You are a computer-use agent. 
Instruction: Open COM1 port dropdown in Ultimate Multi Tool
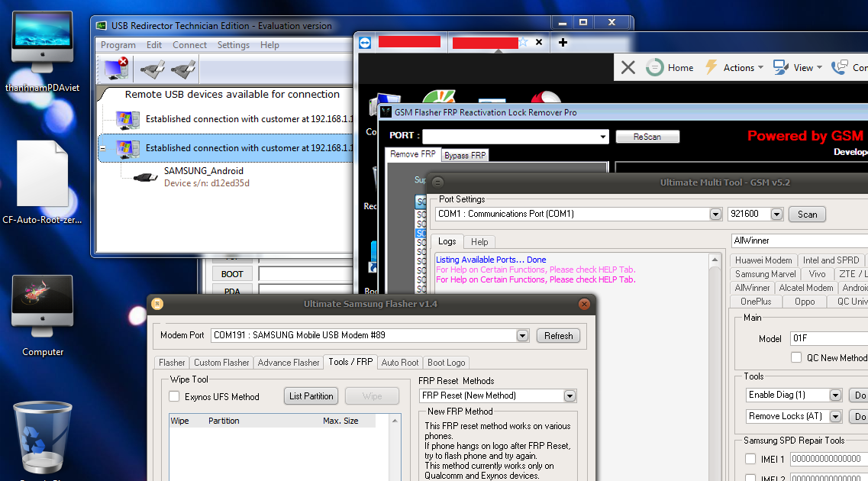715,215
